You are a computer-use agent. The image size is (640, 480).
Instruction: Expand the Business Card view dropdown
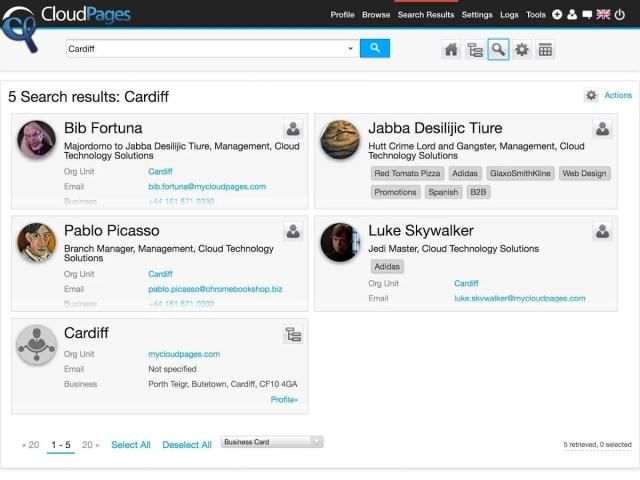point(272,442)
